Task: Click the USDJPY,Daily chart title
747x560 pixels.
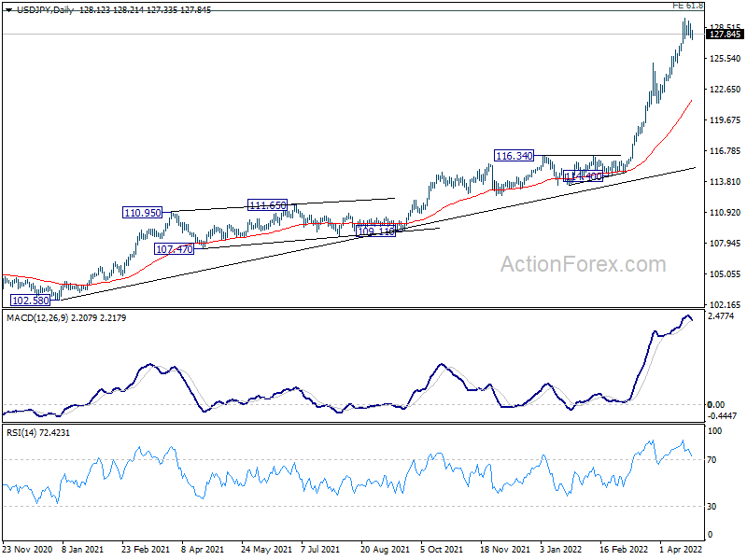Action: point(35,7)
